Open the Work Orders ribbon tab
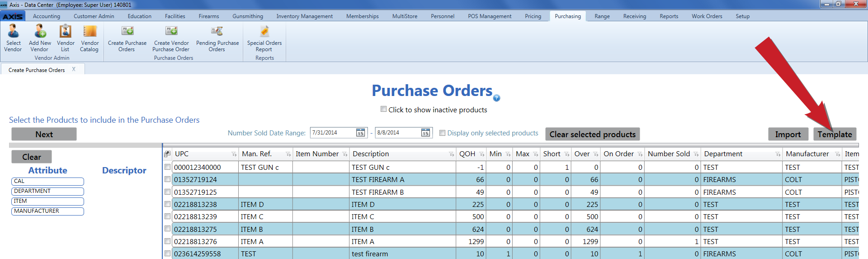Screen dimensions: 868x259 pos(707,16)
